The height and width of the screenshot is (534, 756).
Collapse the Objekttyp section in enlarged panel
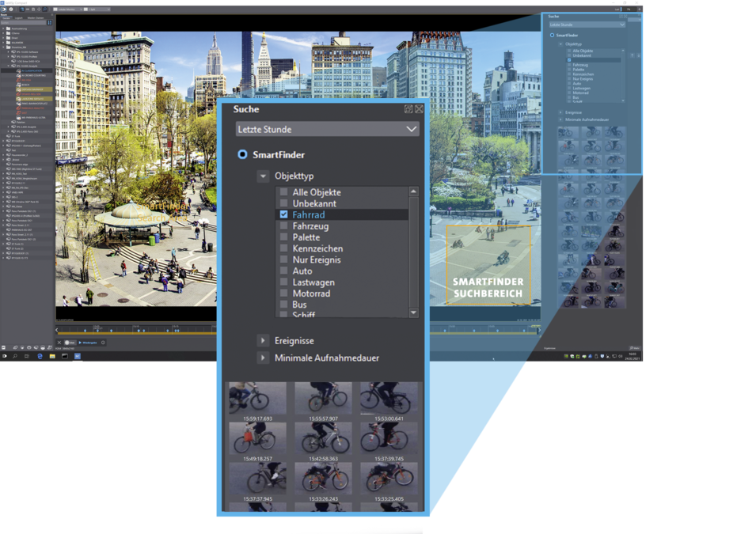click(x=263, y=176)
